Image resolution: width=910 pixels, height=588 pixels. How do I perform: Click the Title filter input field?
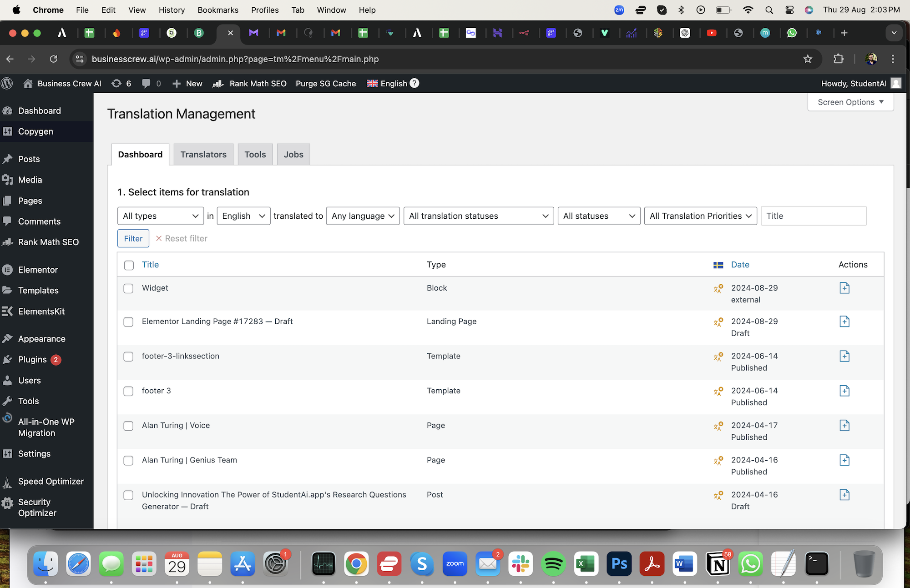click(814, 216)
